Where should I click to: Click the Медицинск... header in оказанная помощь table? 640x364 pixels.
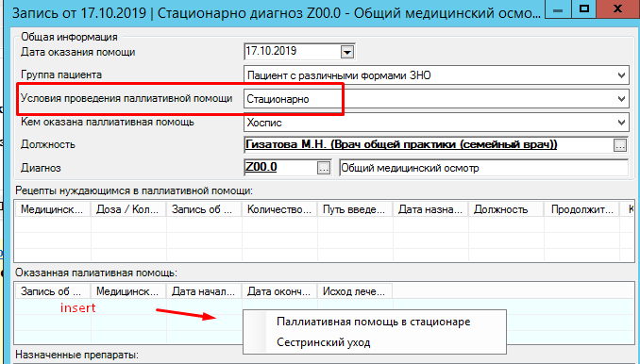tap(128, 291)
